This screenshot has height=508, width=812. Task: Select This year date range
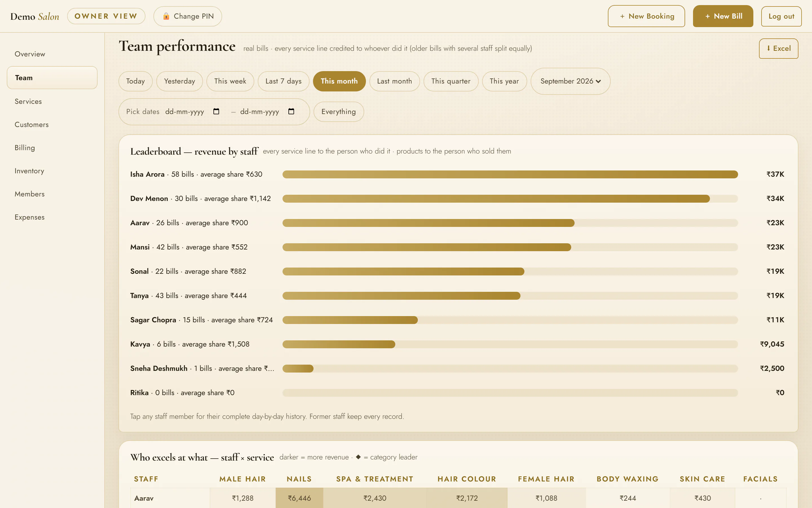(504, 81)
